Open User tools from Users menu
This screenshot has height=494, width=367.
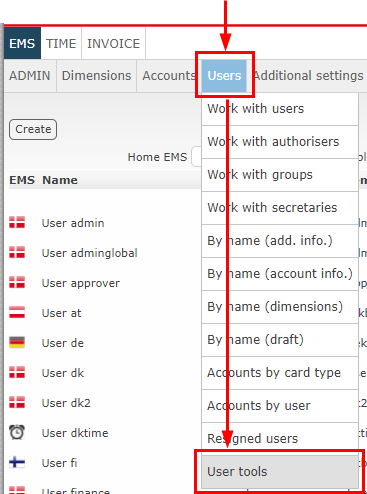tap(280, 472)
